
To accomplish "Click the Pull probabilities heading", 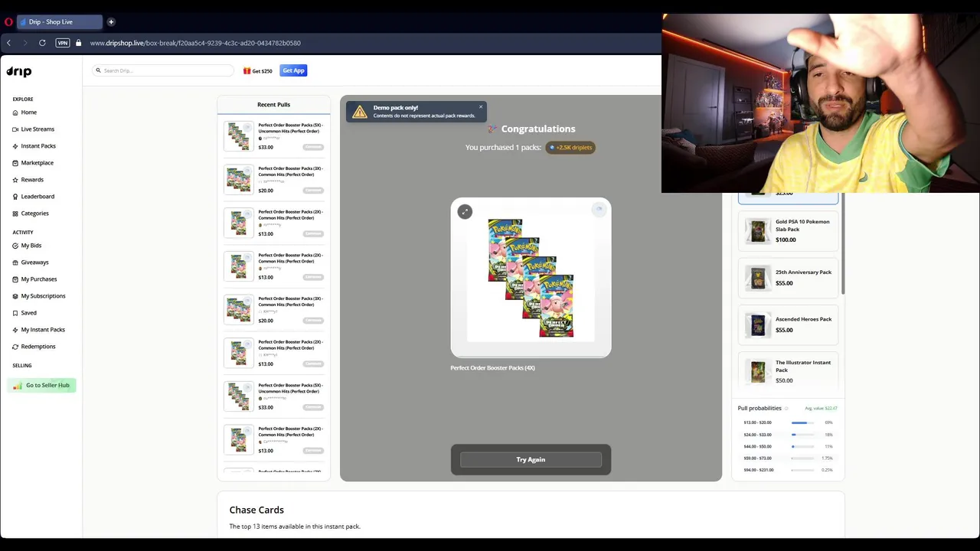I will tap(759, 409).
